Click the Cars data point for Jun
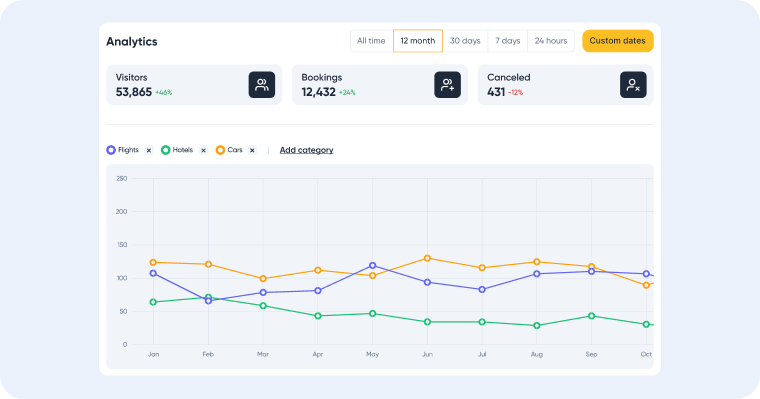Image resolution: width=760 pixels, height=399 pixels. [427, 258]
